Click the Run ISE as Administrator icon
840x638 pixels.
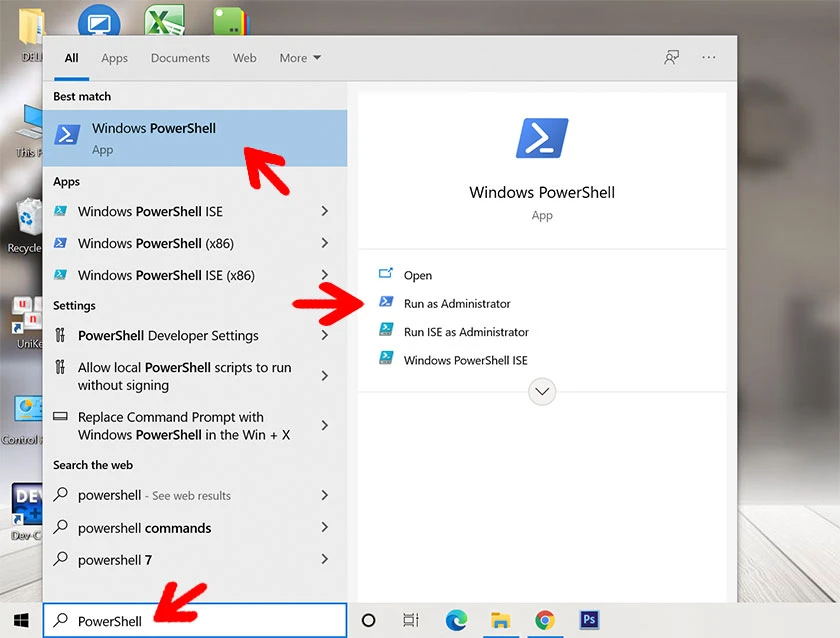click(386, 329)
